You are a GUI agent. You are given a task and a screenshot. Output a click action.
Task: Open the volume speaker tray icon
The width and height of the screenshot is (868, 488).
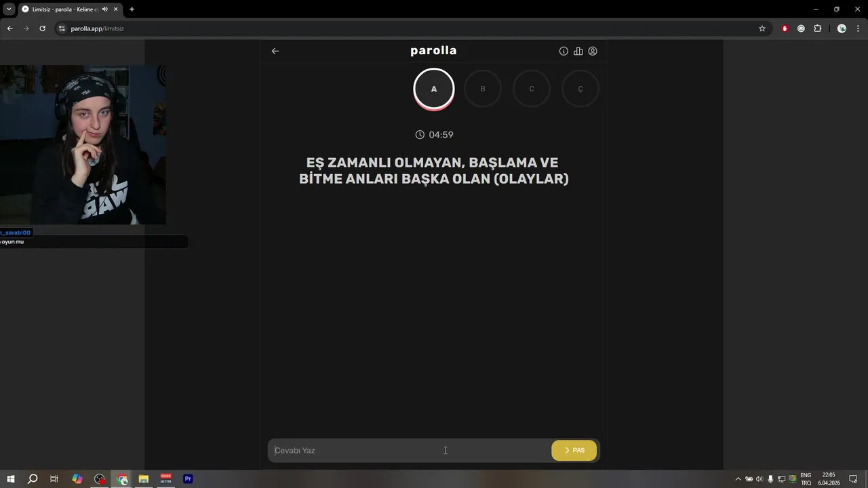759,479
